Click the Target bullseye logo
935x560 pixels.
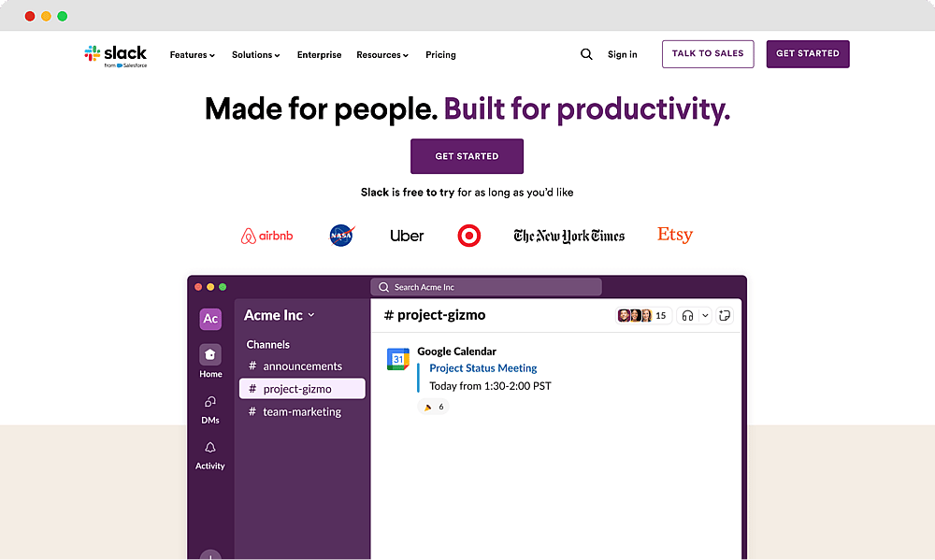tap(468, 236)
